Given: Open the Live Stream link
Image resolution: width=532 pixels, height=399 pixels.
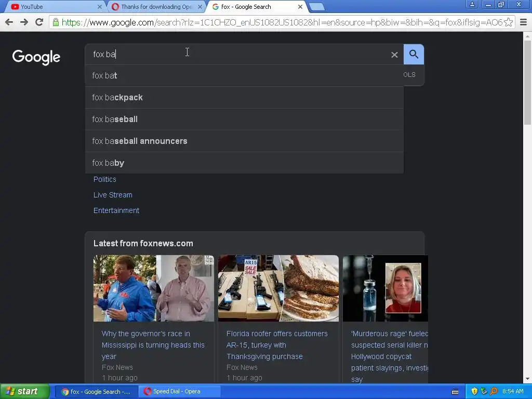Looking at the screenshot, I should tap(113, 195).
